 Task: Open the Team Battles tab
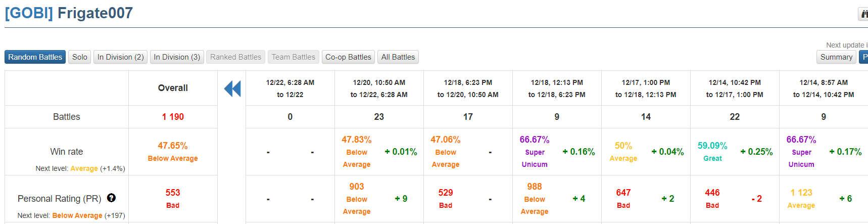(x=293, y=57)
